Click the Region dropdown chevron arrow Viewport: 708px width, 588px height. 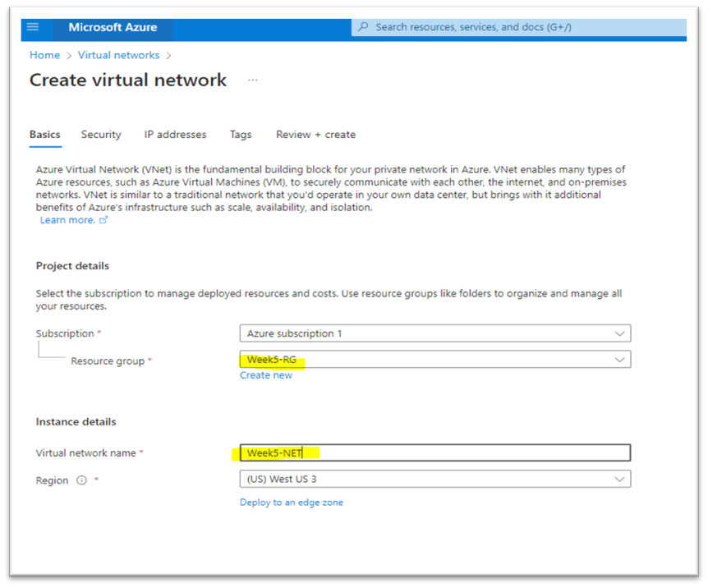point(619,479)
